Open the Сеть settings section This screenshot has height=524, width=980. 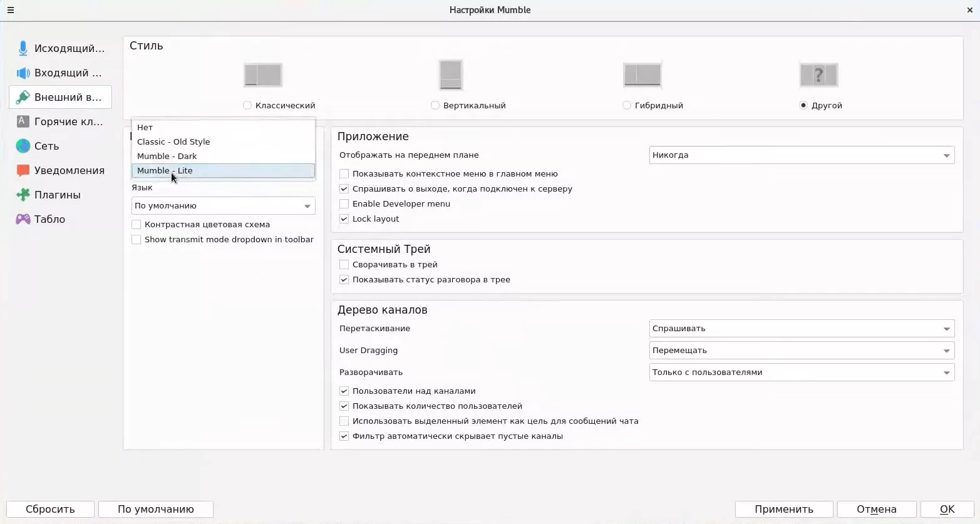pyautogui.click(x=60, y=146)
